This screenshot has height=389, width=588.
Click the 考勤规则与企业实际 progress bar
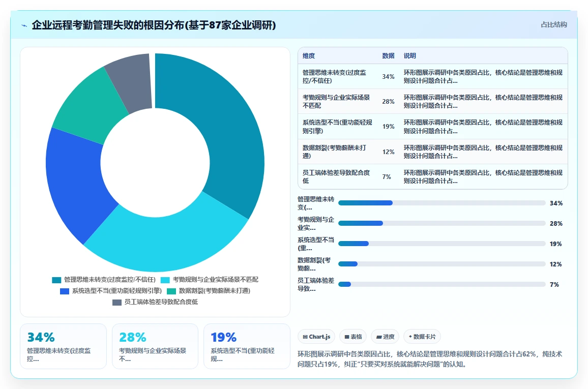point(442,223)
